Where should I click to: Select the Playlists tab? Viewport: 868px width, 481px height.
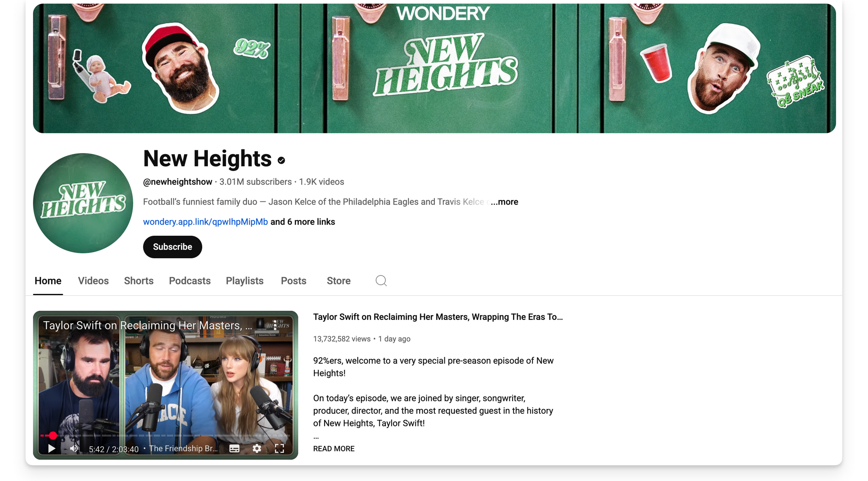pos(245,281)
